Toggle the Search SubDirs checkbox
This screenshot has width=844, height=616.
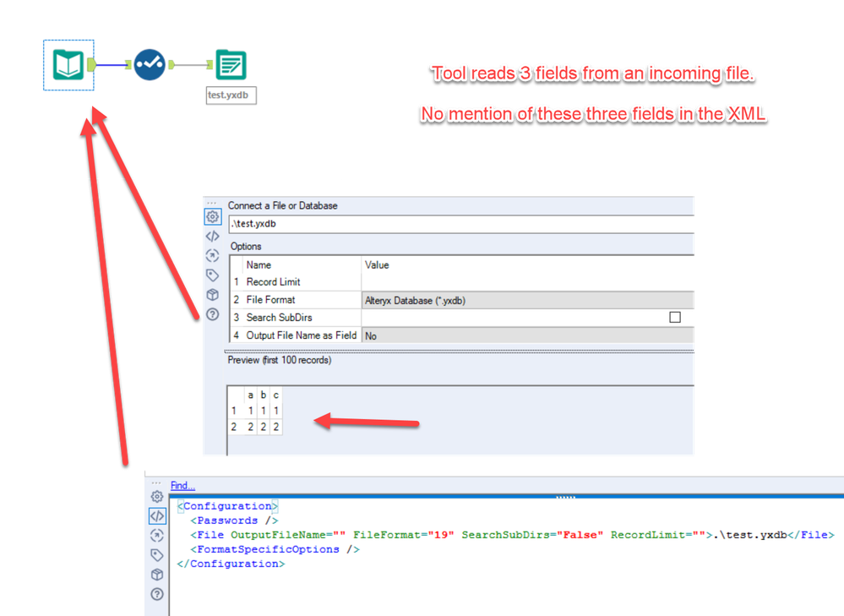(675, 317)
